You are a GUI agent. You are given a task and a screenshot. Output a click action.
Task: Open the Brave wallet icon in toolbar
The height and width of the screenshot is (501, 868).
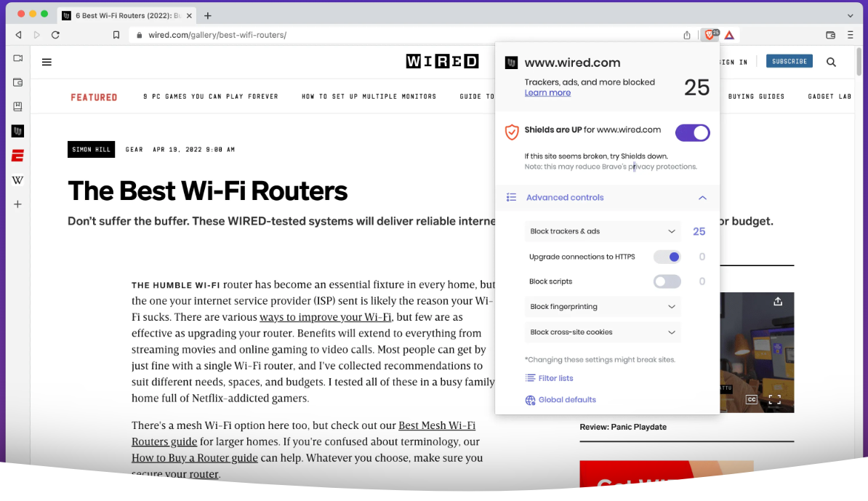(x=830, y=35)
